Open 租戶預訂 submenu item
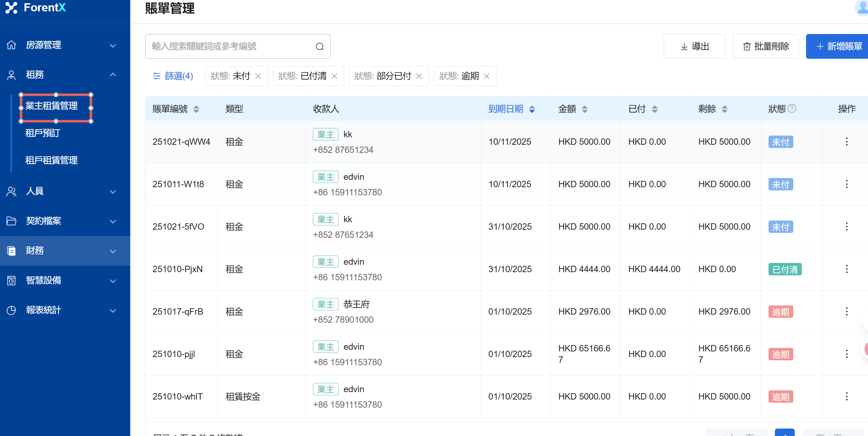The image size is (868, 436). [x=43, y=133]
